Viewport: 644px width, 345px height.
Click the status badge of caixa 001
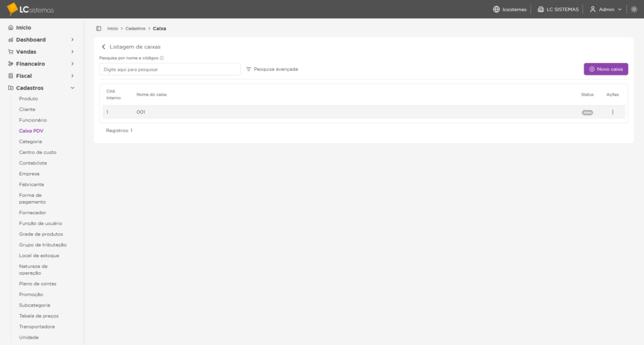pos(587,112)
